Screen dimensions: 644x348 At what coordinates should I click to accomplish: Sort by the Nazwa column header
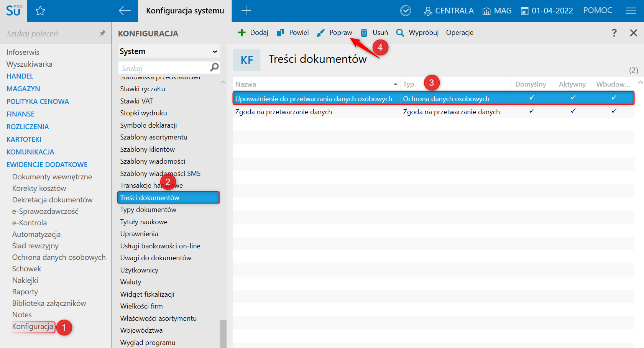(x=316, y=84)
